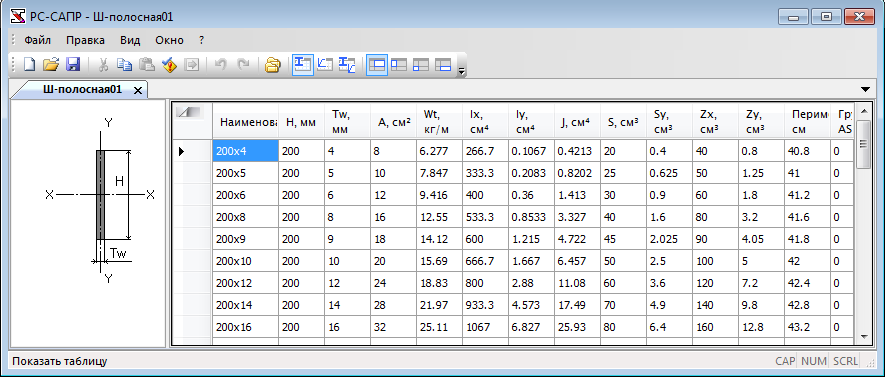Toggle combined section and graph view icon
885x377 pixels.
click(x=347, y=65)
